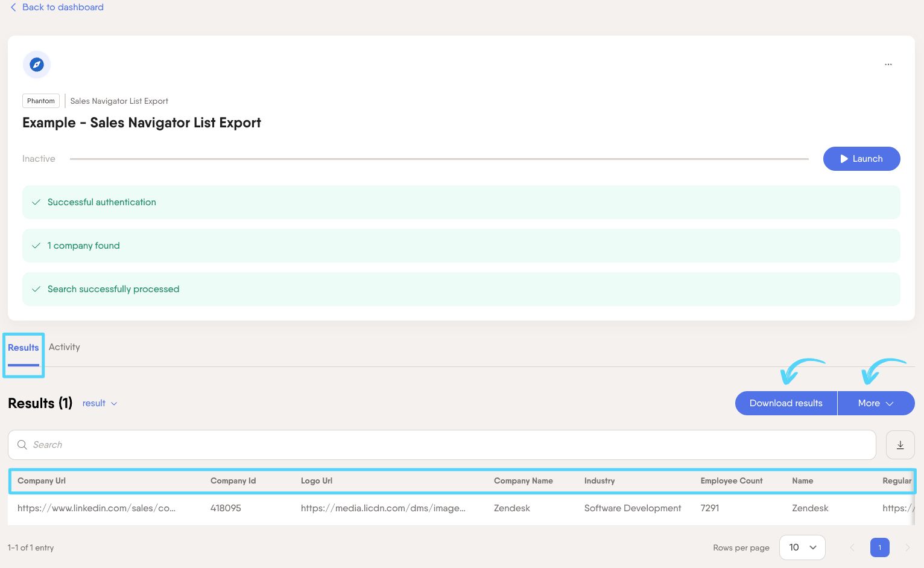Click the next page arrow

pos(907,547)
